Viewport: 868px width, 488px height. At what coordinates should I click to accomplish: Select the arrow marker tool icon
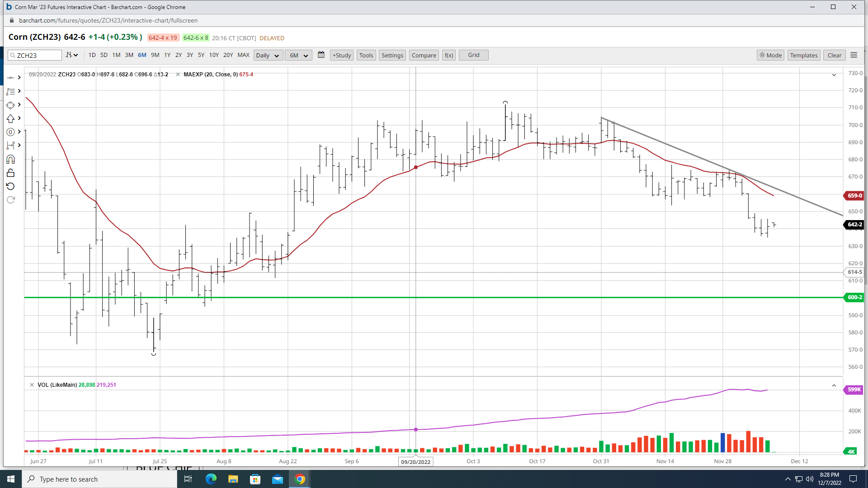click(10, 118)
